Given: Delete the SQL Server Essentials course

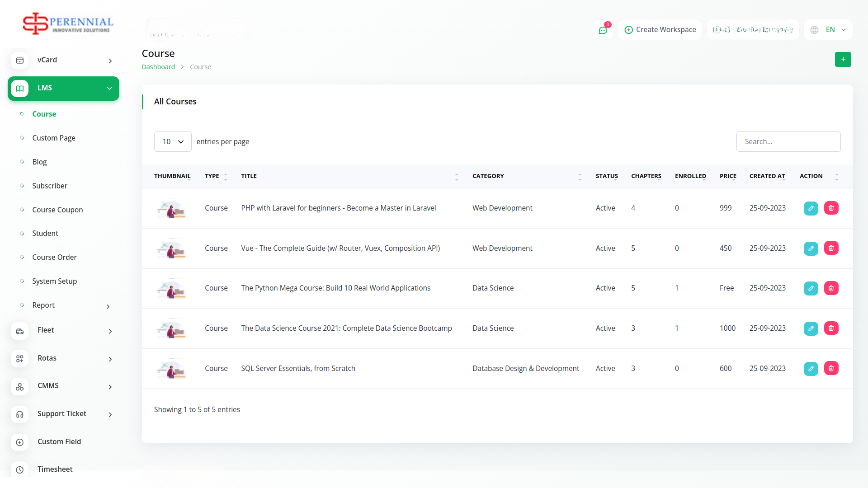Looking at the screenshot, I should pyautogui.click(x=831, y=368).
